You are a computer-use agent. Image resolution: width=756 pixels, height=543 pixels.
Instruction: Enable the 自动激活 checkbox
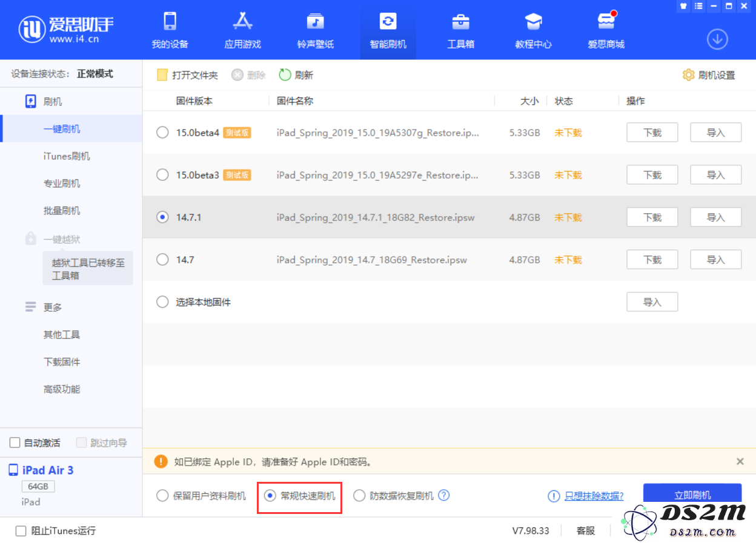click(x=15, y=443)
